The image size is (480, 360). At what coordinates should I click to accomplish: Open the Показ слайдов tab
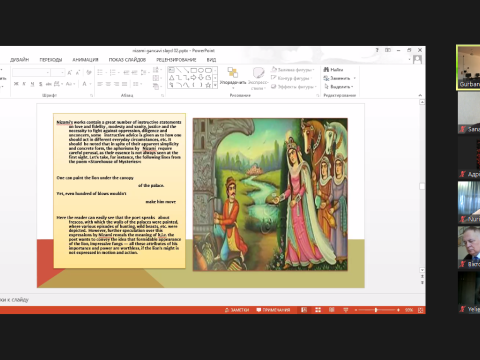click(x=127, y=60)
